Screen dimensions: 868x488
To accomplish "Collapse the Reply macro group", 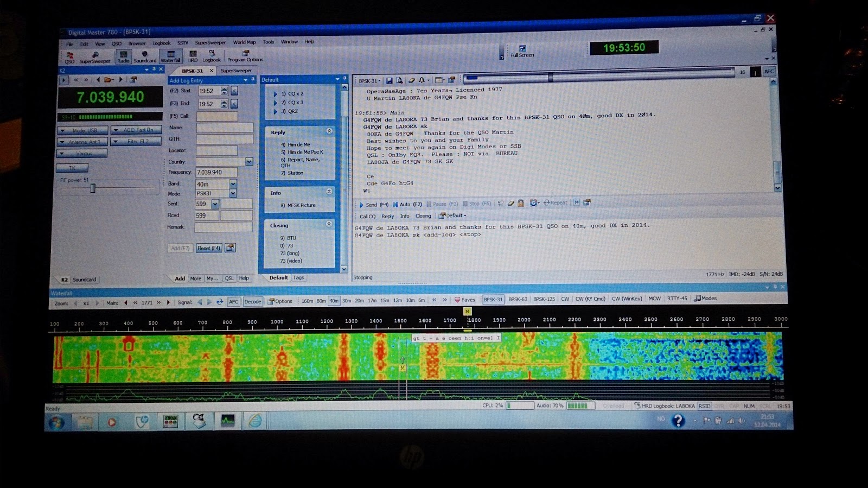I will click(x=329, y=131).
